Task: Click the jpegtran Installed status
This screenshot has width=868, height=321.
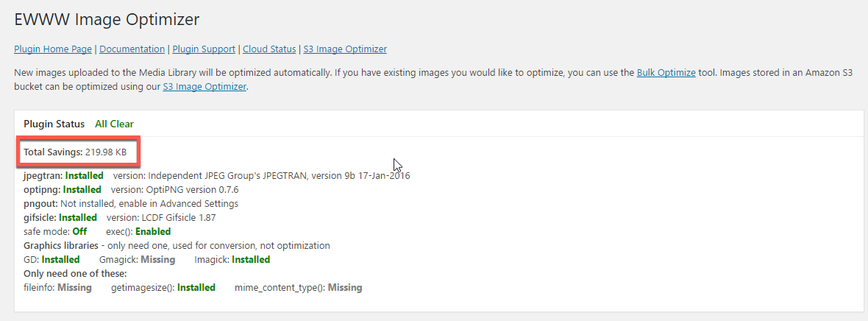Action: click(x=84, y=176)
